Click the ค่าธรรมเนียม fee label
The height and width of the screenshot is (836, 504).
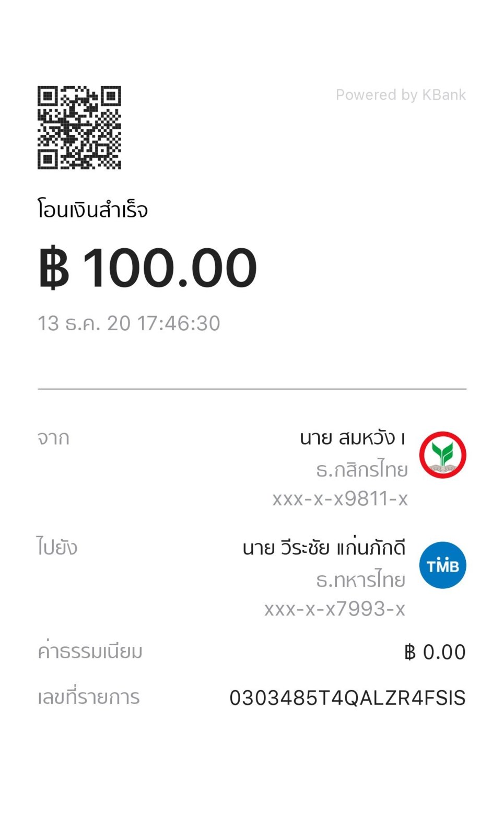tap(90, 652)
